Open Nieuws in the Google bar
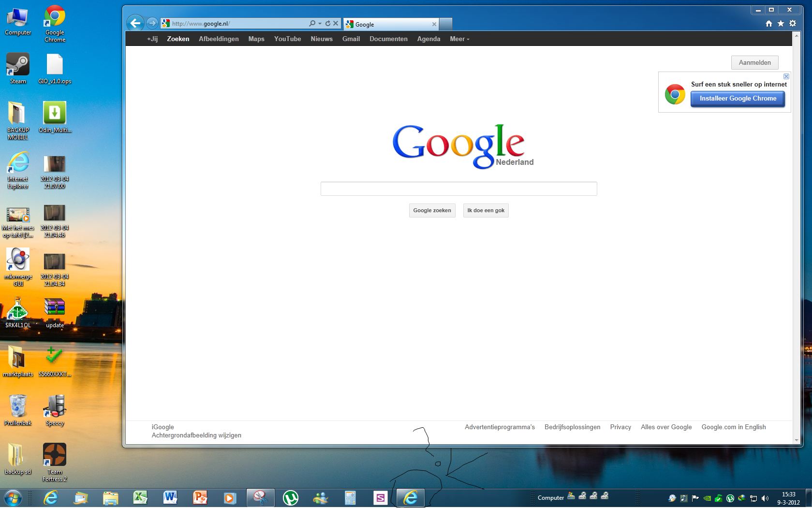The width and height of the screenshot is (812, 508). coord(322,39)
